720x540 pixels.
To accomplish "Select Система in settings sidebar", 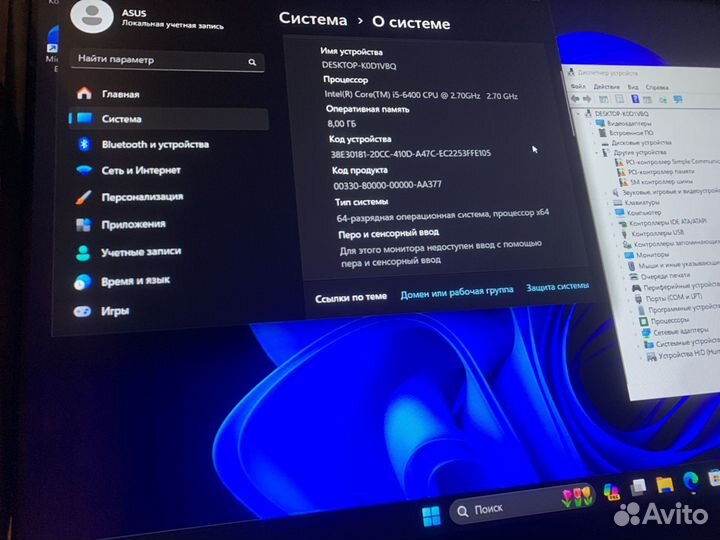I will coord(169,119).
